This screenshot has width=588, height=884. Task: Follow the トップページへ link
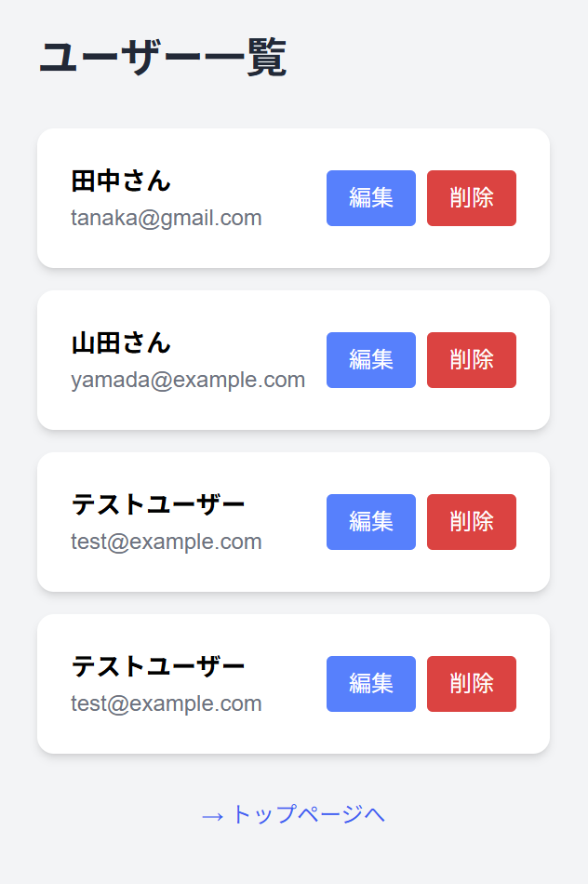click(x=307, y=814)
